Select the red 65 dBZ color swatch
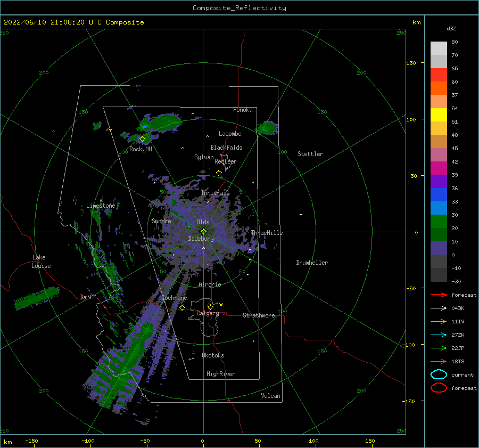The image size is (479, 448). (439, 75)
